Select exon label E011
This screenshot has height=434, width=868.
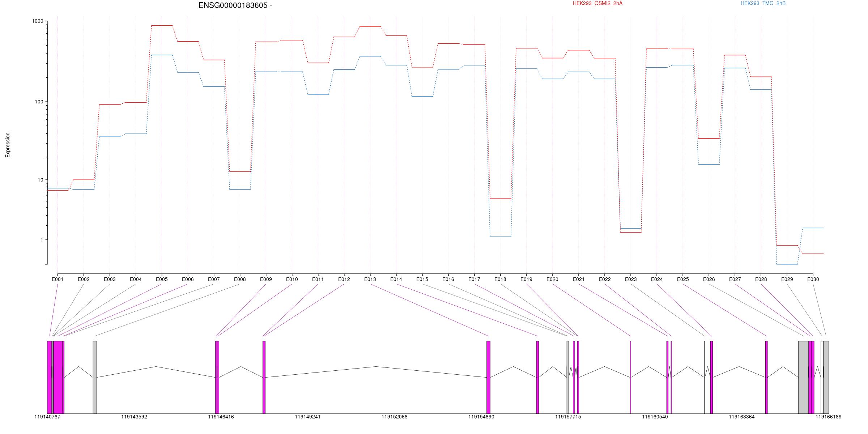click(318, 279)
